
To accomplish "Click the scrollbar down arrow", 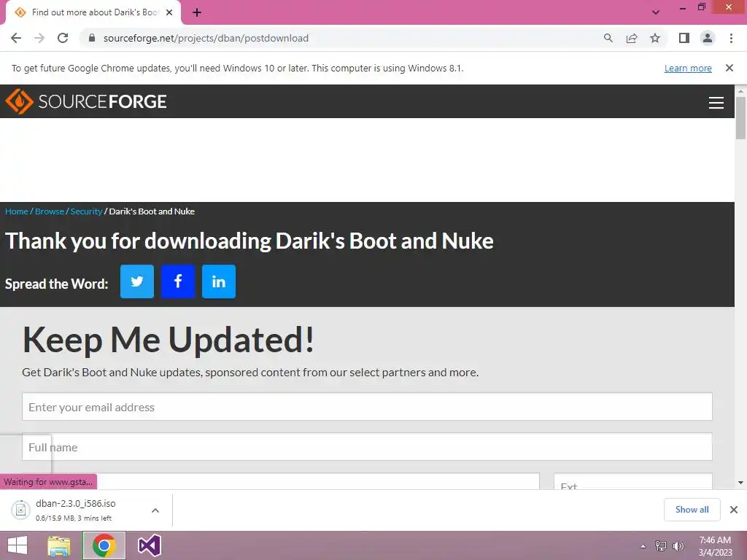I will click(x=740, y=483).
